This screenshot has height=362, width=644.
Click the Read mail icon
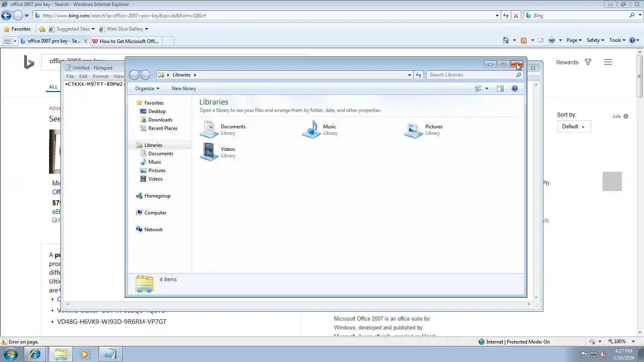coord(541,40)
